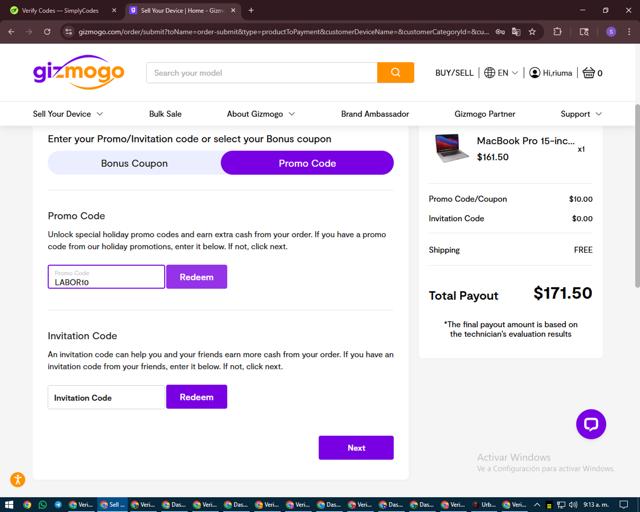
Task: Open the orange accessibility widget icon
Action: tap(18, 479)
